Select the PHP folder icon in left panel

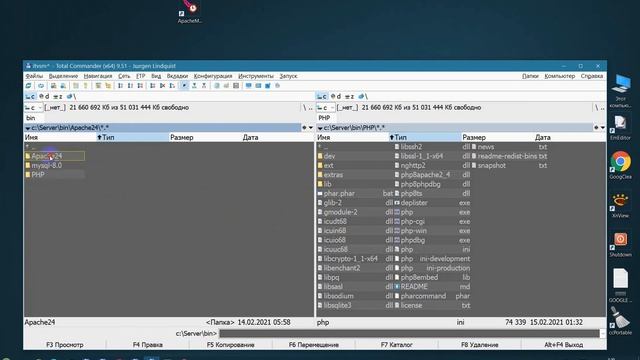coord(28,175)
